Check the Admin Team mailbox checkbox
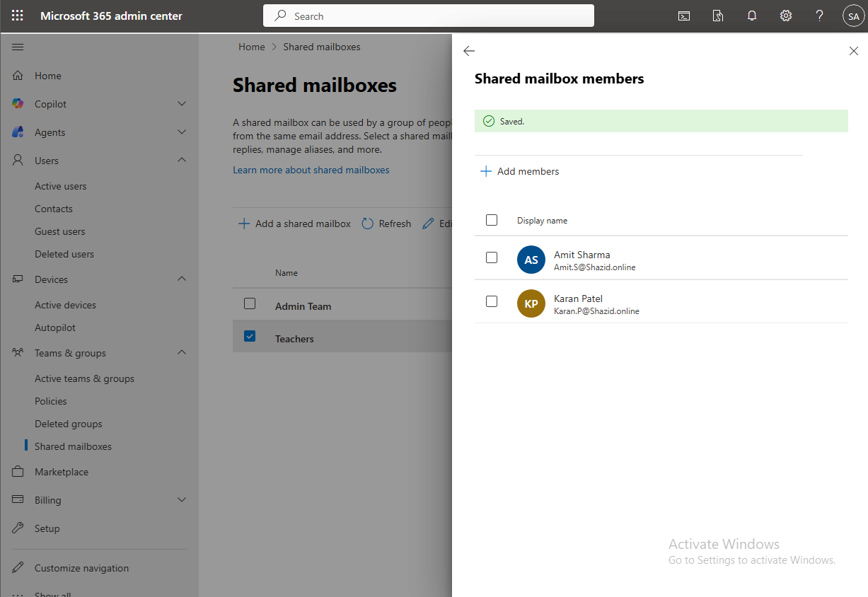868x597 pixels. [x=250, y=303]
